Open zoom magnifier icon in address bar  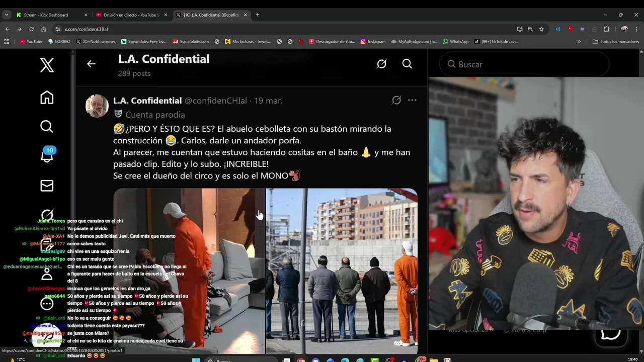coord(530,29)
